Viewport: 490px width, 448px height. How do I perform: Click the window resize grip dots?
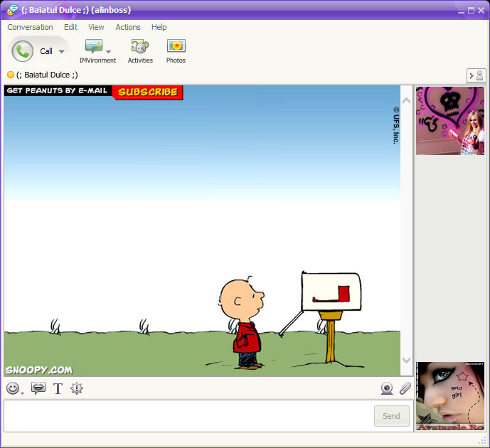coord(482,440)
